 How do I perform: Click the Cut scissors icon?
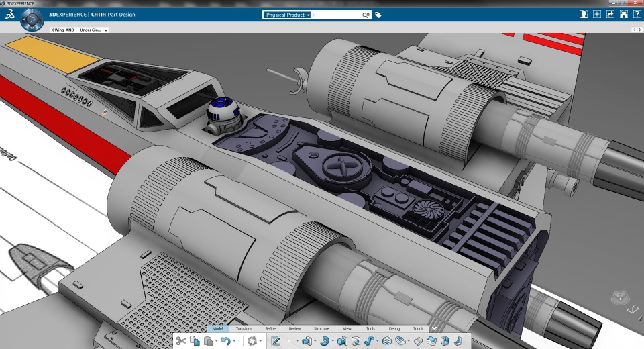coord(181,341)
